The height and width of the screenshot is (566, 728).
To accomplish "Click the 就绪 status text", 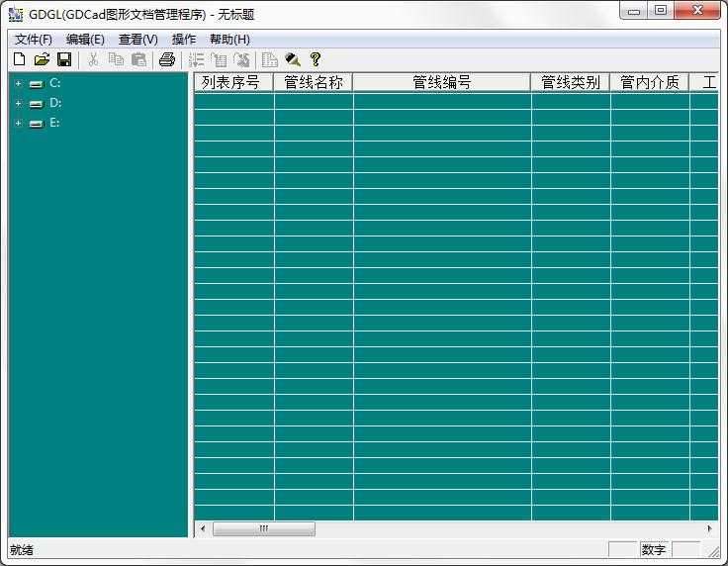I will click(22, 550).
